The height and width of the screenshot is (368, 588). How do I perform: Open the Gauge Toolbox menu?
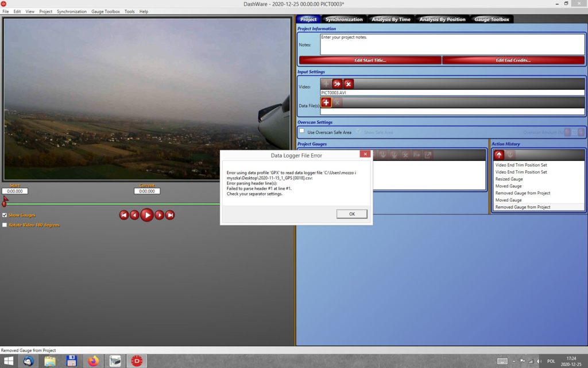[x=106, y=11]
